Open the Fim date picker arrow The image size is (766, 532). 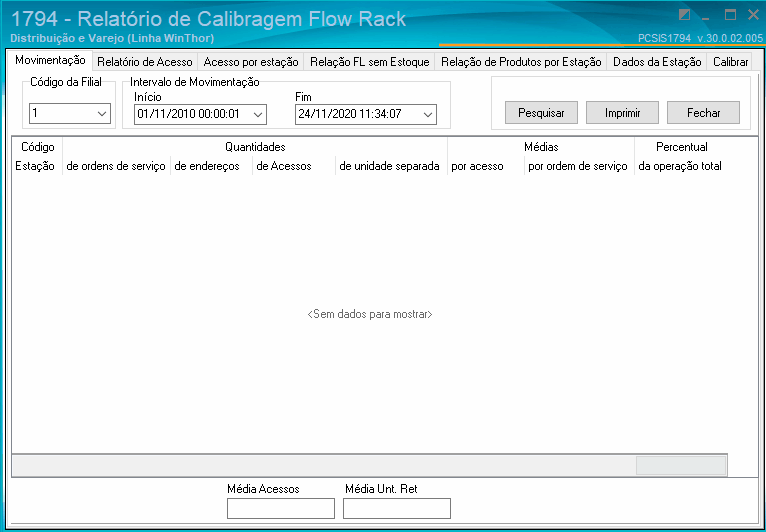(x=428, y=114)
